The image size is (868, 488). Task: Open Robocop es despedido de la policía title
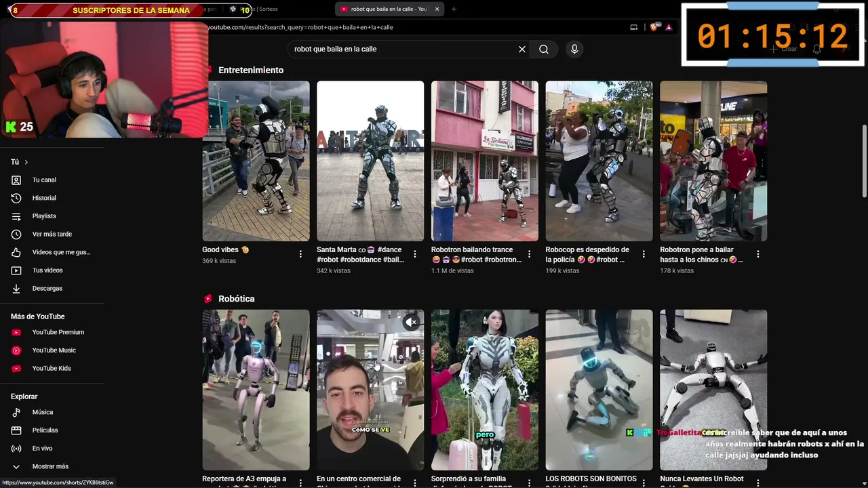coord(587,254)
